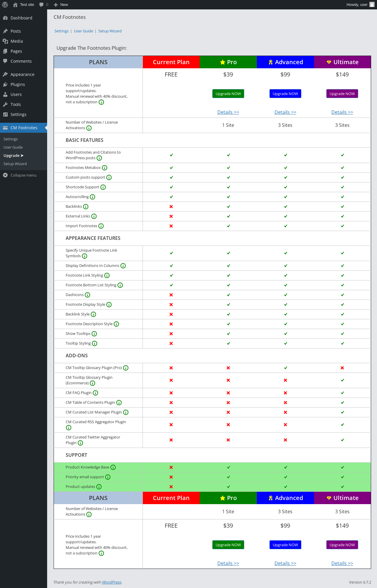Show info for CM FAQ Plugin
The height and width of the screenshot is (588, 377).
click(x=95, y=393)
